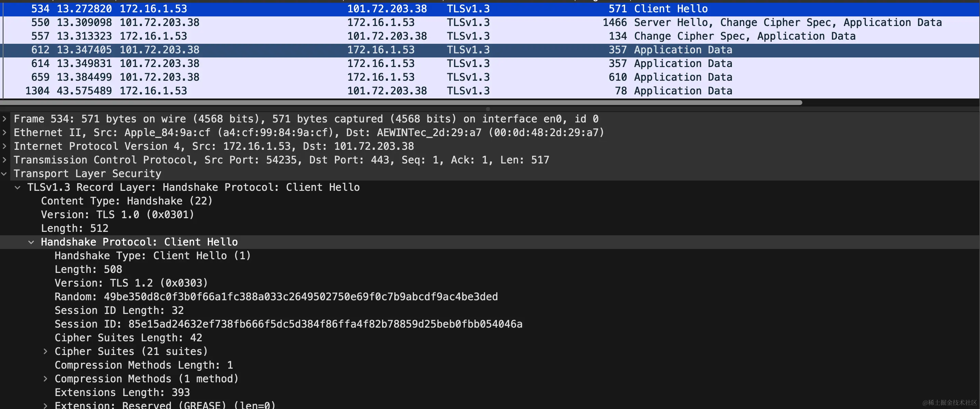Collapse the Transport Layer Security section
The height and width of the screenshot is (409, 980).
coord(4,174)
